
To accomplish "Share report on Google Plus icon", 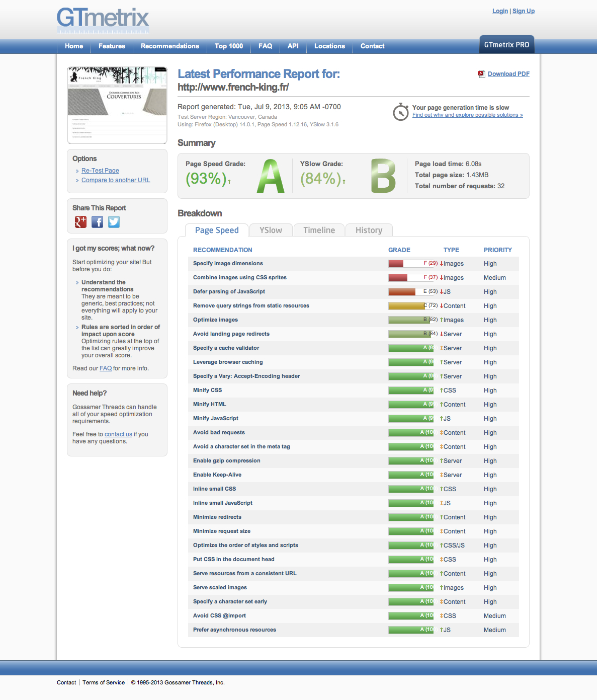I will 80,222.
